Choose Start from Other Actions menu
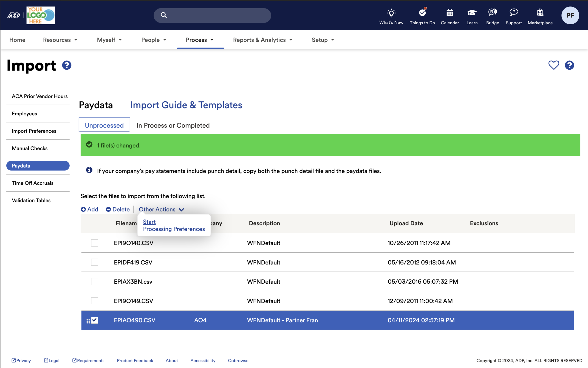The width and height of the screenshot is (588, 368). tap(149, 222)
